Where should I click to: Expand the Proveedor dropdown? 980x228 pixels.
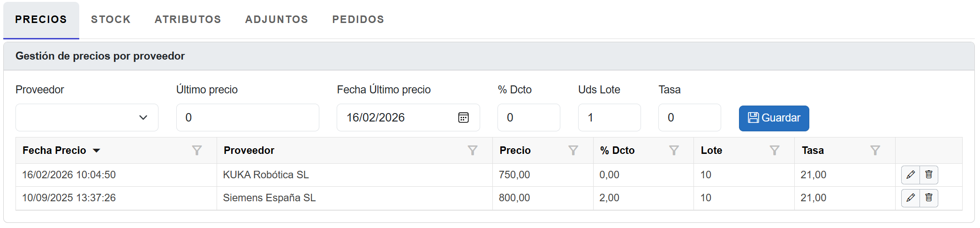(x=87, y=118)
